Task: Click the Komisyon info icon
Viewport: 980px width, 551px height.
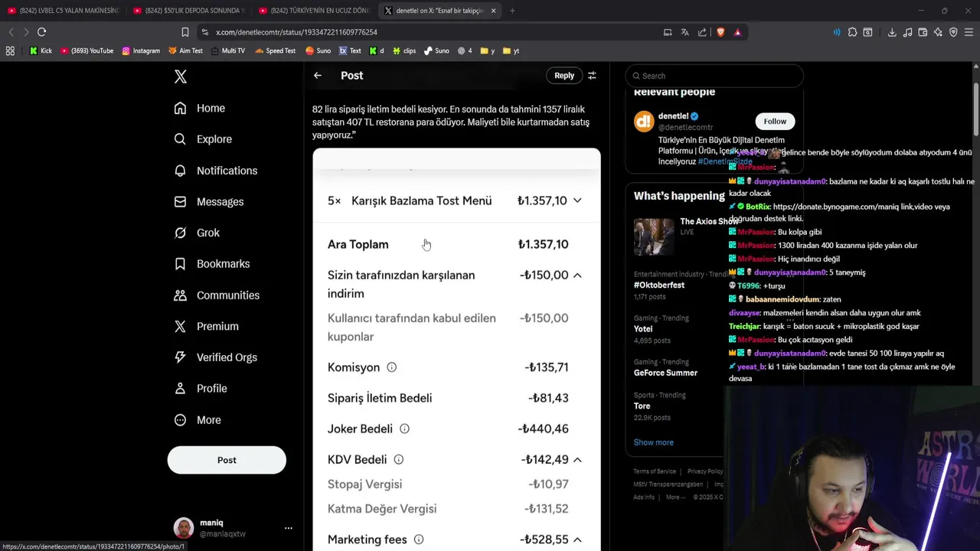Action: [x=391, y=367]
